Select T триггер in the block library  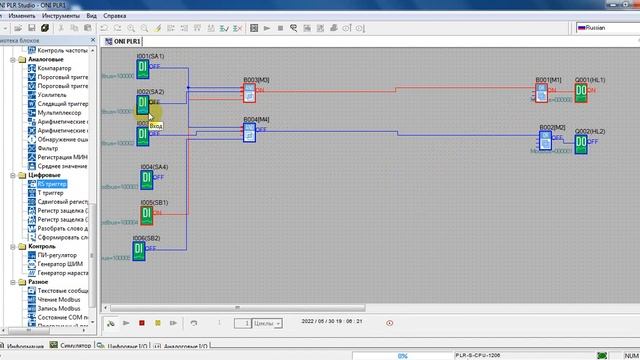[x=50, y=193]
